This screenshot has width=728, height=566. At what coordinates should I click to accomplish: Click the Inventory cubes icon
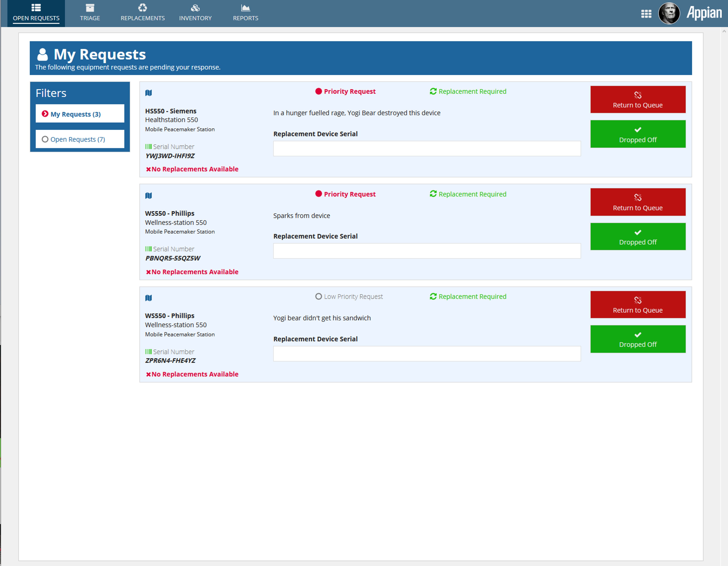[195, 8]
